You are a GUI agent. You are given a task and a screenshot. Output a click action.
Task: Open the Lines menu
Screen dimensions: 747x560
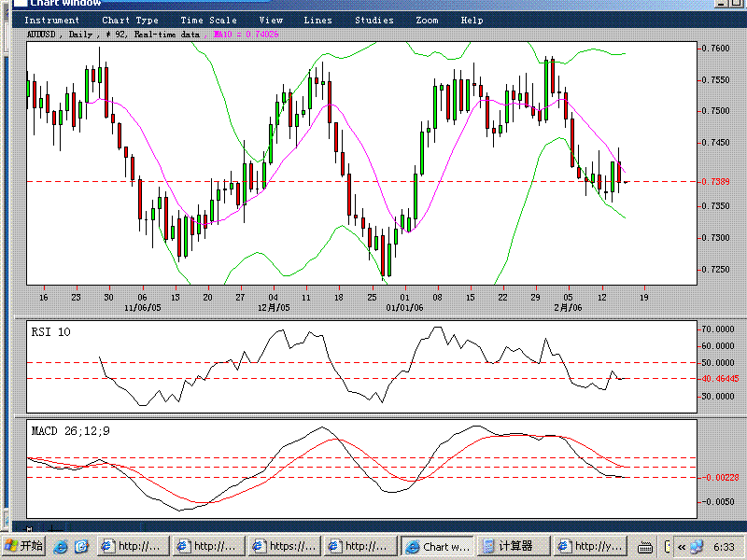(x=317, y=20)
